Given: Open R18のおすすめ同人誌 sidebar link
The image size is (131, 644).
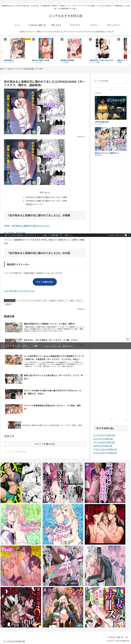Looking at the screenshot, I should click(103, 446).
